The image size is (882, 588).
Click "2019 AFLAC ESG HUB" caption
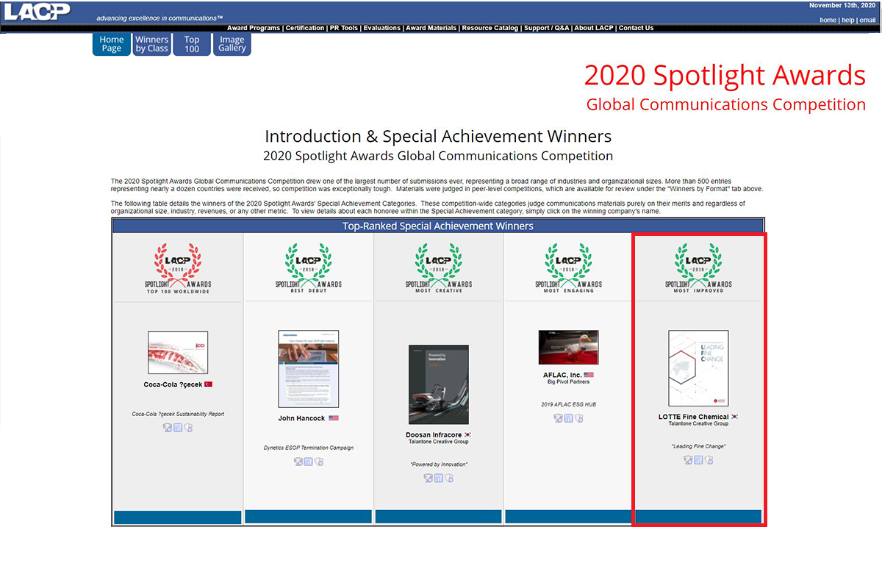pos(568,404)
